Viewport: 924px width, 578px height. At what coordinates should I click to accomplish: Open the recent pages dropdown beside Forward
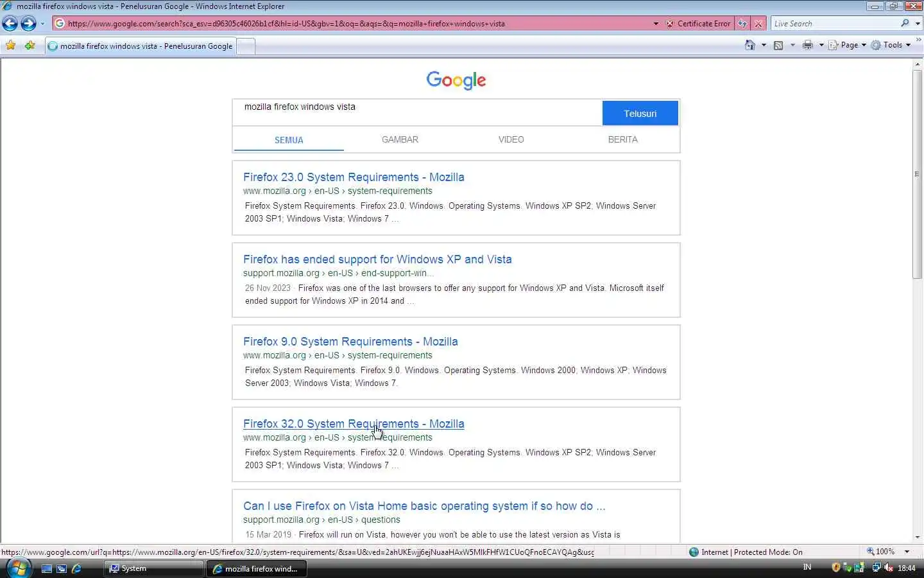point(42,24)
